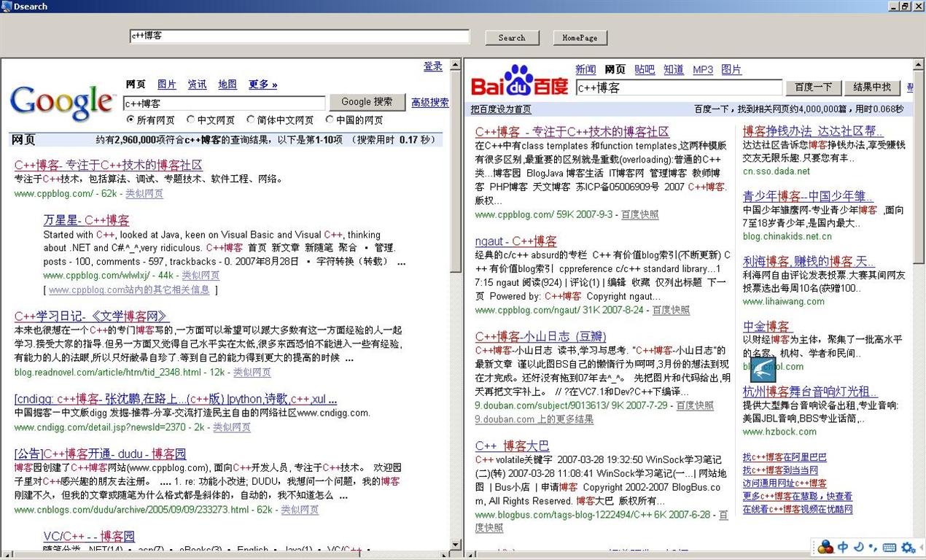Click Google pane scrollbar up arrow
This screenshot has width=926, height=560.
coord(456,66)
